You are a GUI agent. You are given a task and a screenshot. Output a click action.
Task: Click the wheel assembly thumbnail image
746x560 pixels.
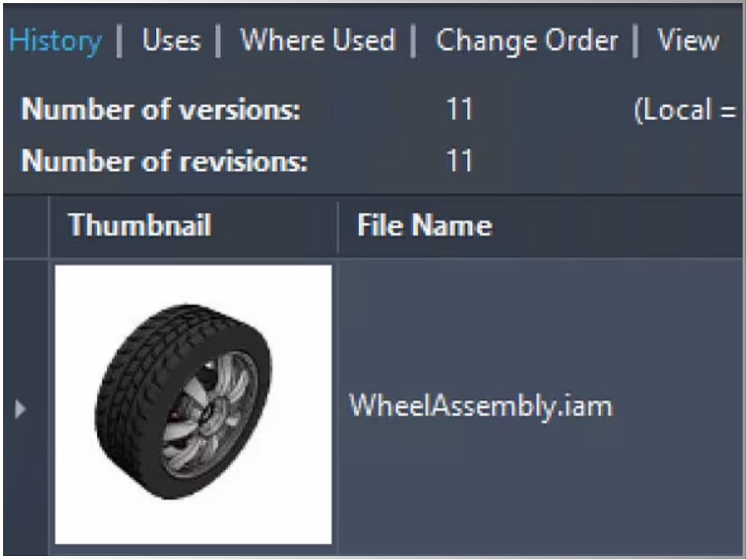pyautogui.click(x=193, y=404)
